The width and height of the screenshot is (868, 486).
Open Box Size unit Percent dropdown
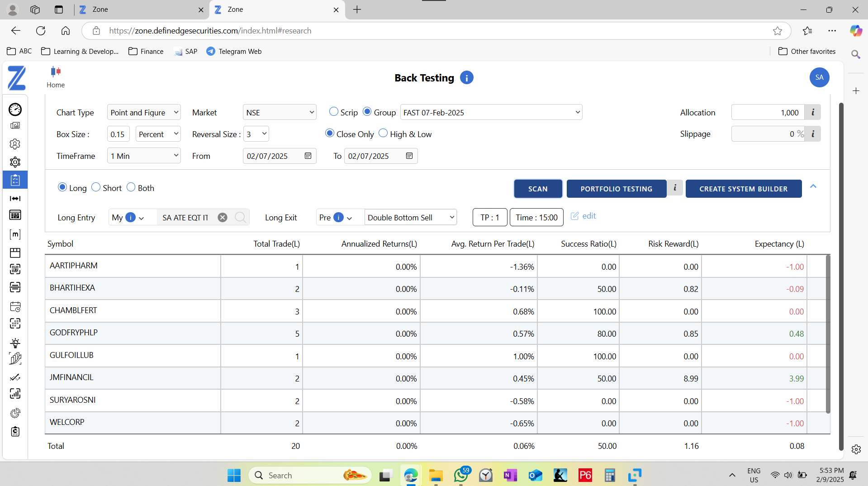click(158, 134)
